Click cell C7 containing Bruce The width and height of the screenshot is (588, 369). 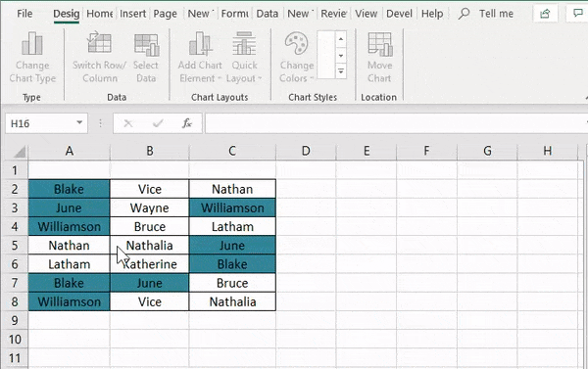click(232, 283)
